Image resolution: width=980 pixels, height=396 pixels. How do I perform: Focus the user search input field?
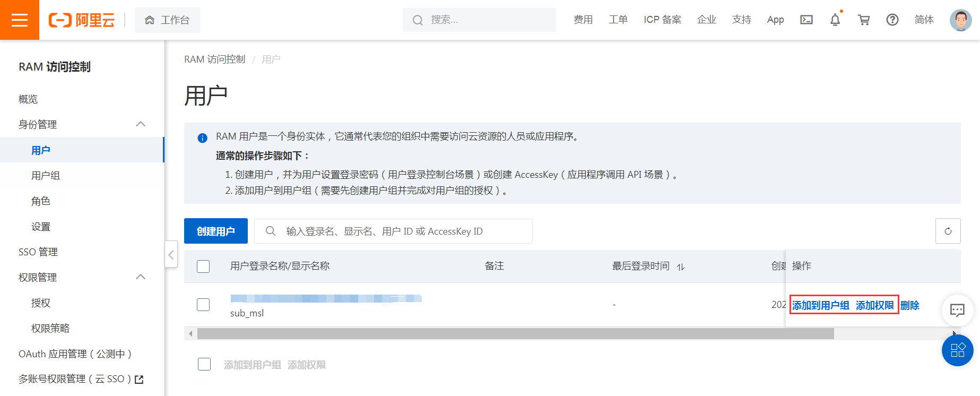[x=393, y=231]
